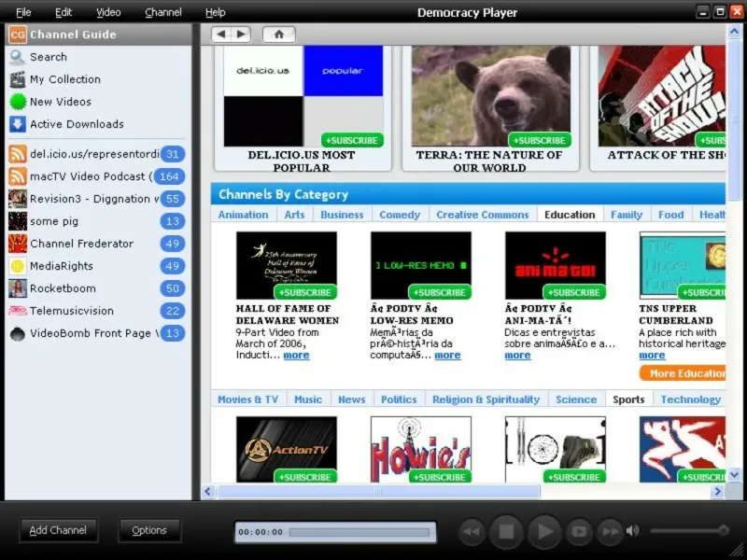Select macTV Video Podcast RSS icon
Image resolution: width=747 pixels, height=560 pixels.
click(x=18, y=176)
